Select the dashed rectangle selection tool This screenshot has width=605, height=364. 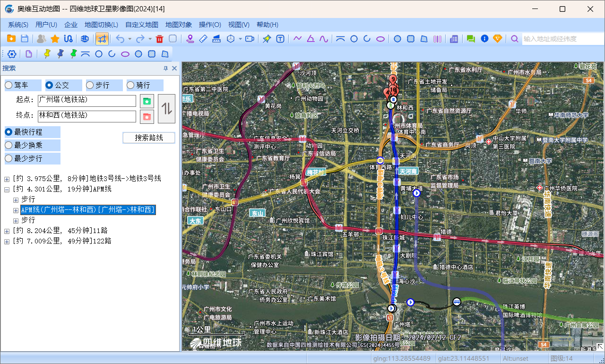tap(173, 39)
